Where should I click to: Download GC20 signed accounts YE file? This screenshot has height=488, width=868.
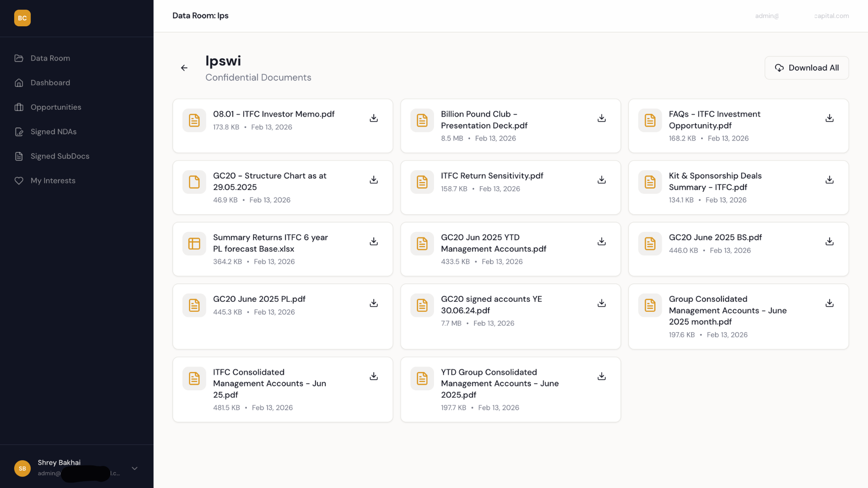(x=601, y=303)
